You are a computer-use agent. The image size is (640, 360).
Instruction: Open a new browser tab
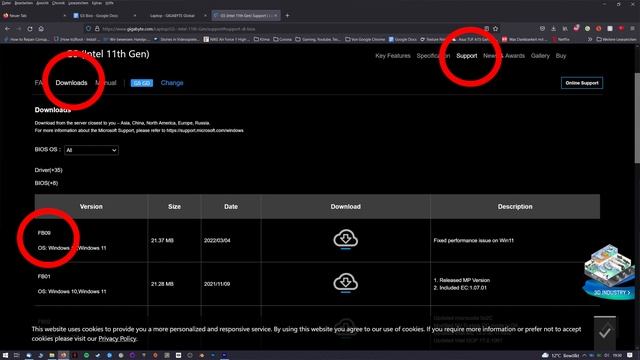[287, 16]
